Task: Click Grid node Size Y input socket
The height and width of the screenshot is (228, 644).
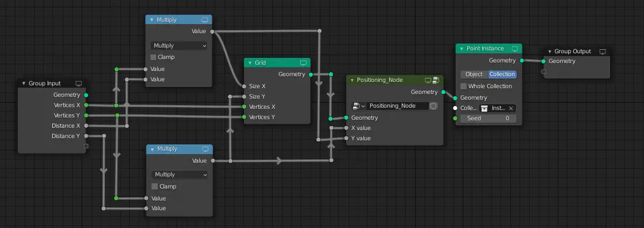Action: pos(245,96)
